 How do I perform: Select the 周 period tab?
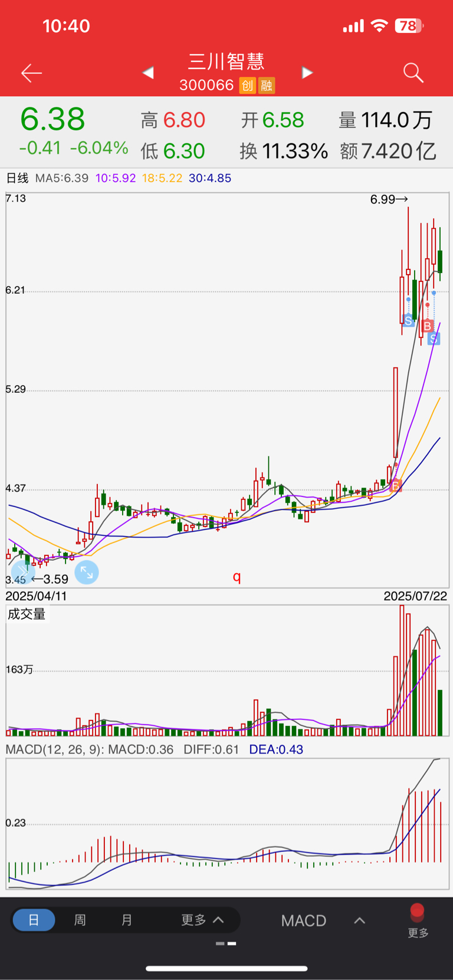[80, 920]
